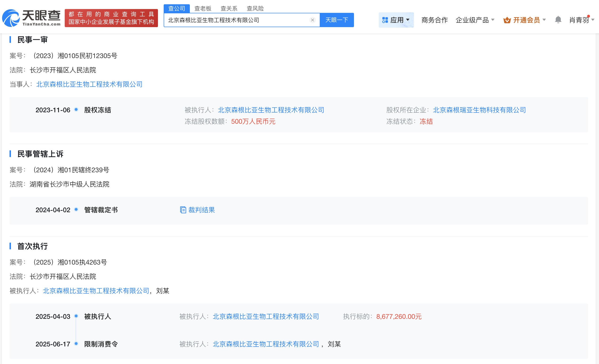
Task: Select case number (2024)湘01民辖终239号
Action: point(70,170)
